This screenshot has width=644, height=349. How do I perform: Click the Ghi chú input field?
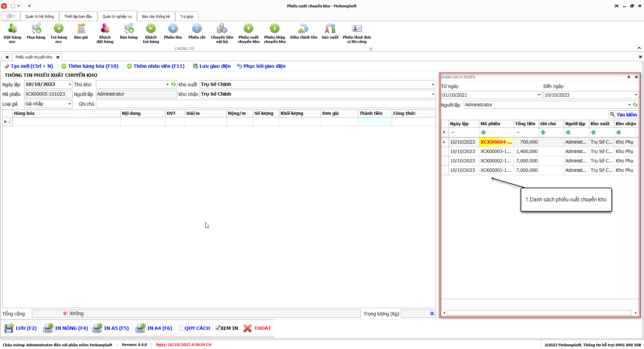tap(265, 104)
